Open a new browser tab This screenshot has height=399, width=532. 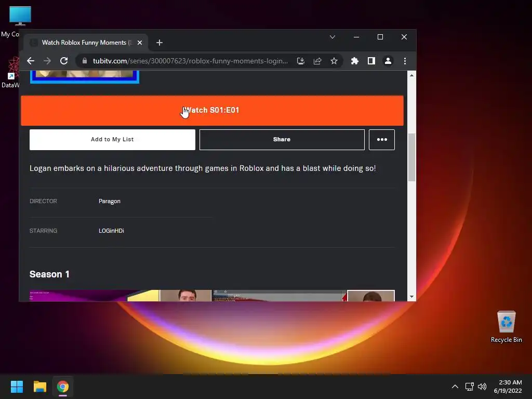pos(159,43)
